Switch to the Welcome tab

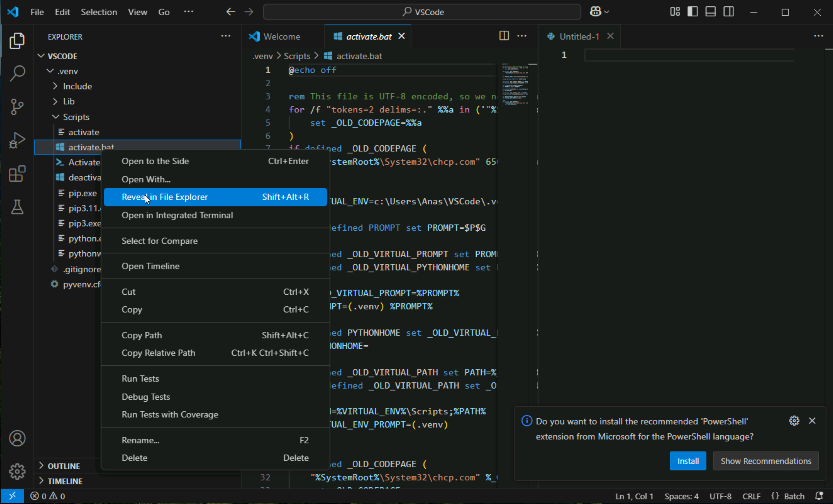point(281,37)
